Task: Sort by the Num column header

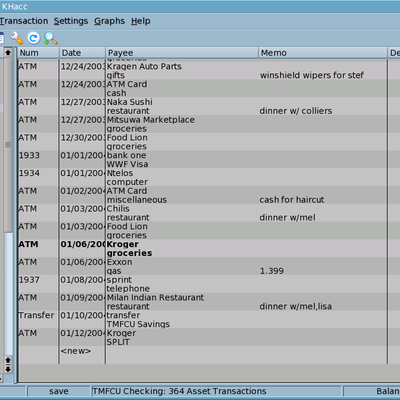Action: 38,53
